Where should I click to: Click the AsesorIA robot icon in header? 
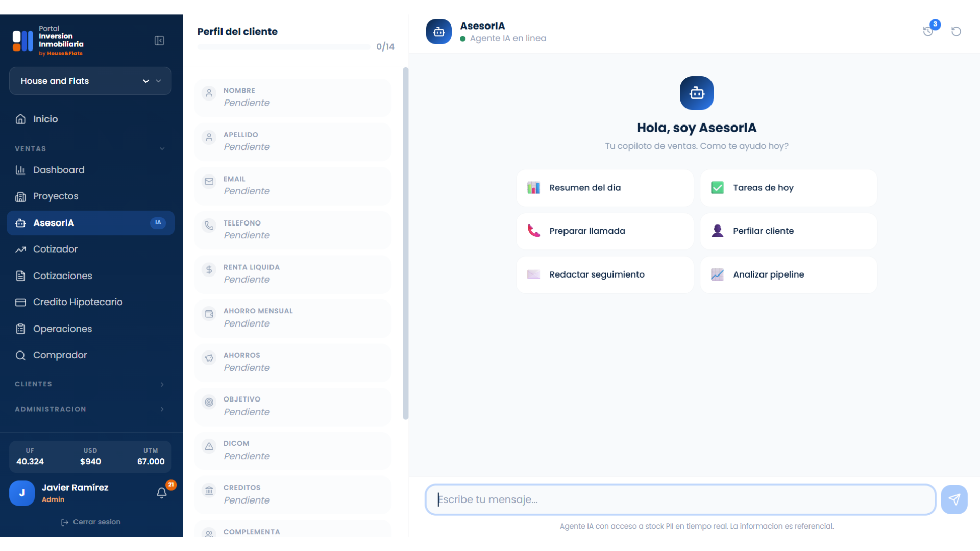coord(439,32)
